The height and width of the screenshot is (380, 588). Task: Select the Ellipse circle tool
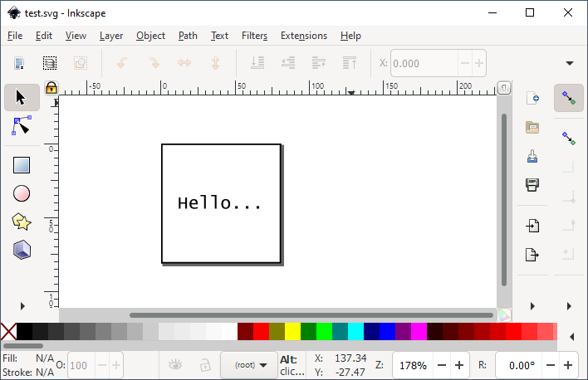coord(22,193)
